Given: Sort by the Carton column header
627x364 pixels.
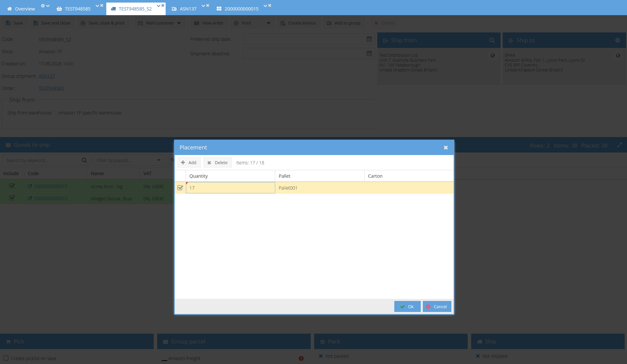Looking at the screenshot, I should coord(409,176).
